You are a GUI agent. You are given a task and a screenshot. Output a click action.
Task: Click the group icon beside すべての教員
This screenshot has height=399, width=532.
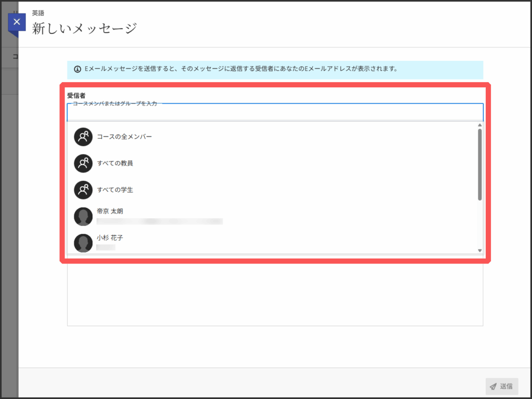click(x=83, y=163)
